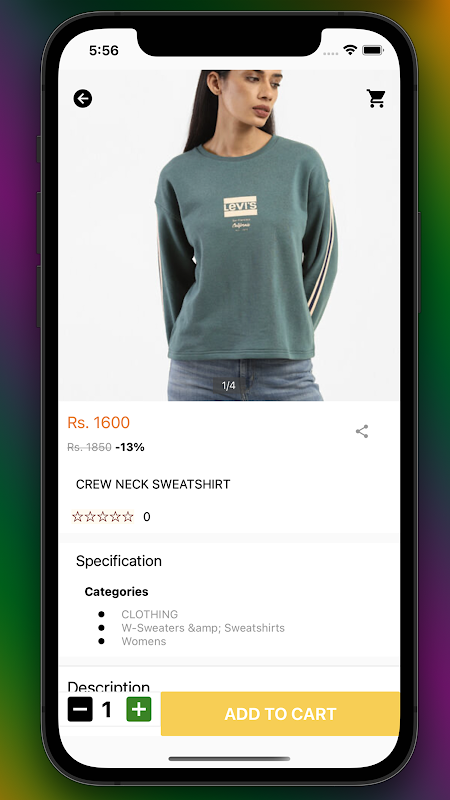Tap the sweatshirt product image

coord(229,235)
